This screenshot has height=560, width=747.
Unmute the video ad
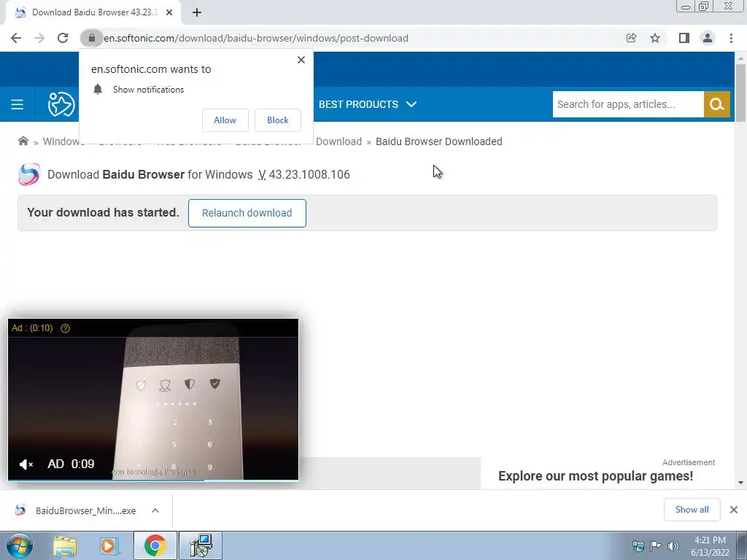26,464
